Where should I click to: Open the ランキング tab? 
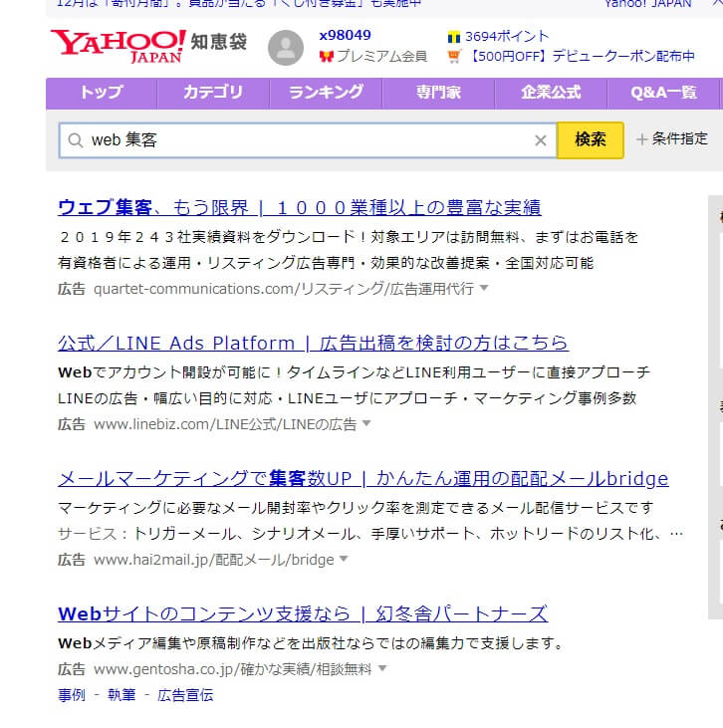coord(326,94)
